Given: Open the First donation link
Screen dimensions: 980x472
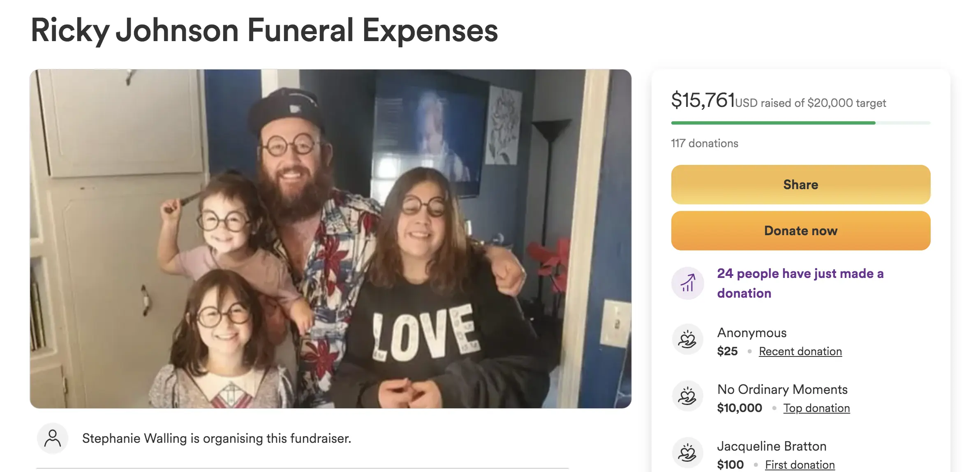Looking at the screenshot, I should (800, 465).
